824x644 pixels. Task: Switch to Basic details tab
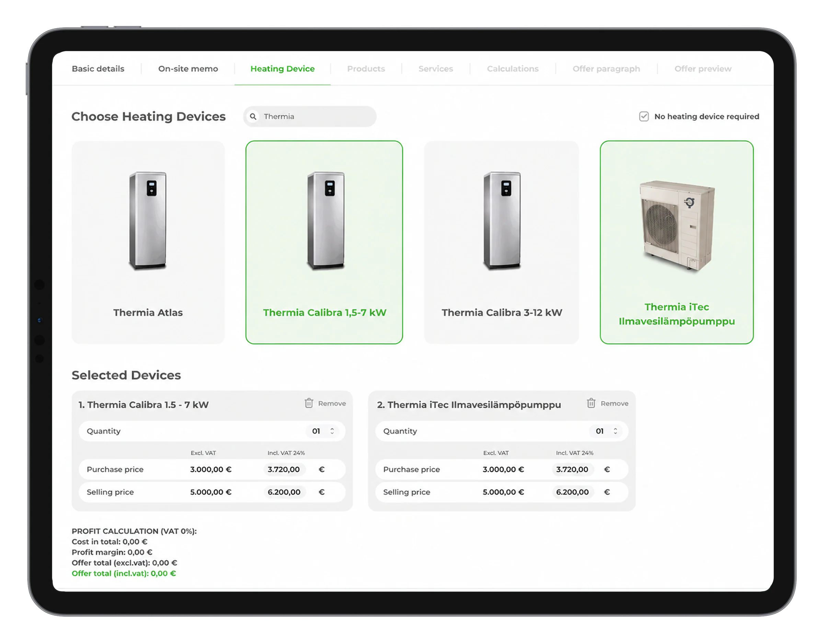[98, 69]
